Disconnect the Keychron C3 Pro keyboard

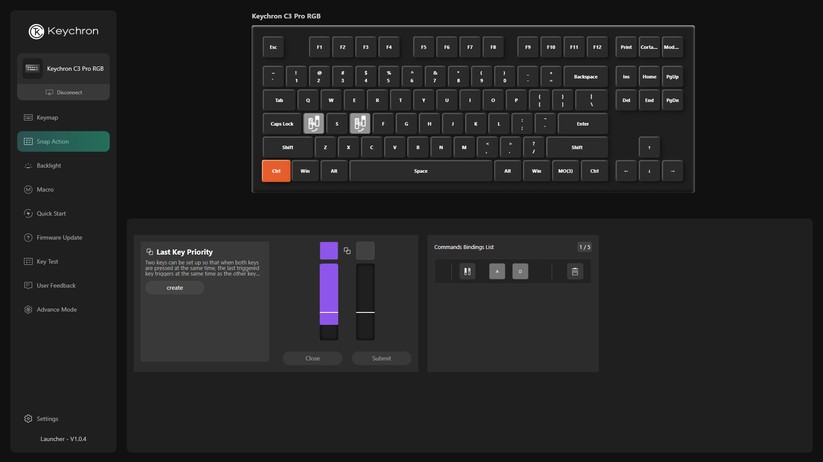(x=64, y=92)
